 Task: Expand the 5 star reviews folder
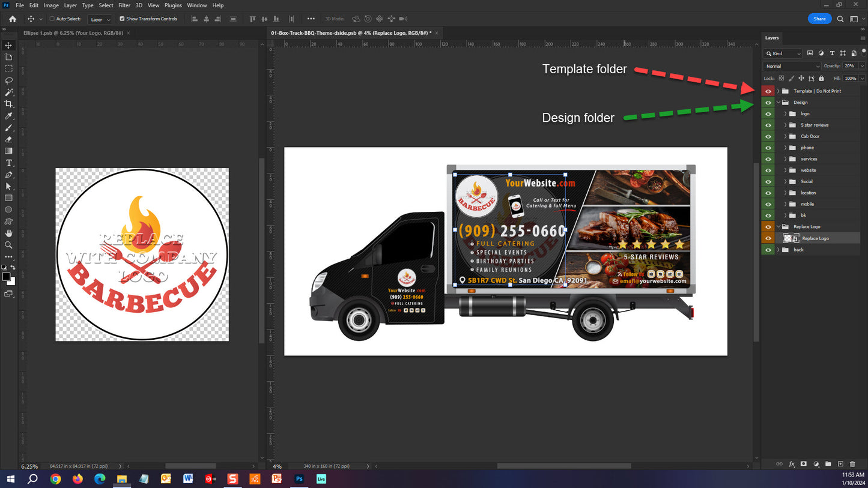pos(785,125)
